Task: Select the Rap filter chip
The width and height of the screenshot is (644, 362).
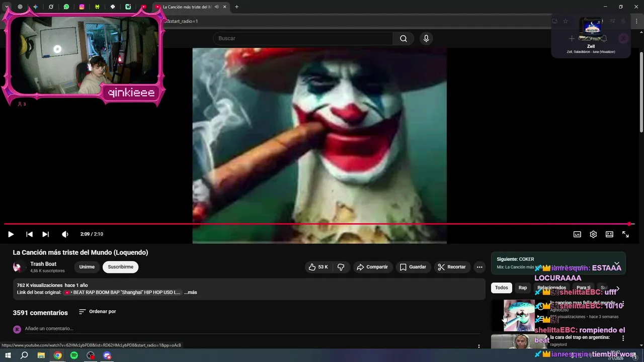Action: pyautogui.click(x=523, y=288)
